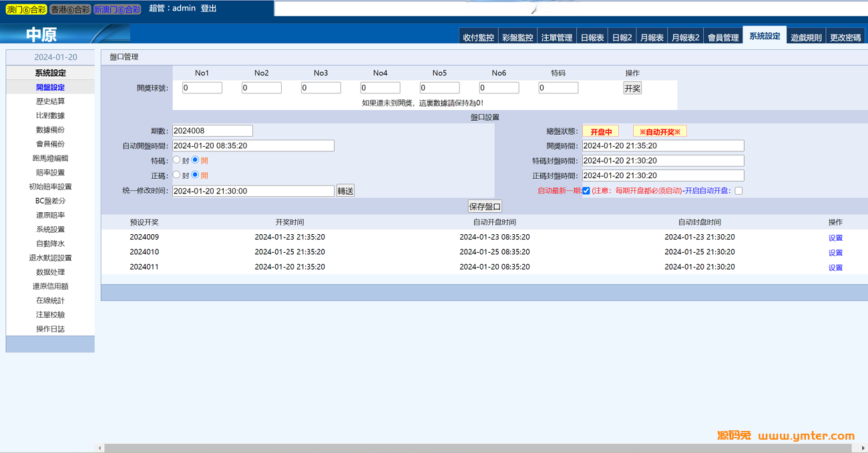The width and height of the screenshot is (868, 453).
Task: Switch to 香港⑥合彩 lottery tab
Action: tap(71, 9)
